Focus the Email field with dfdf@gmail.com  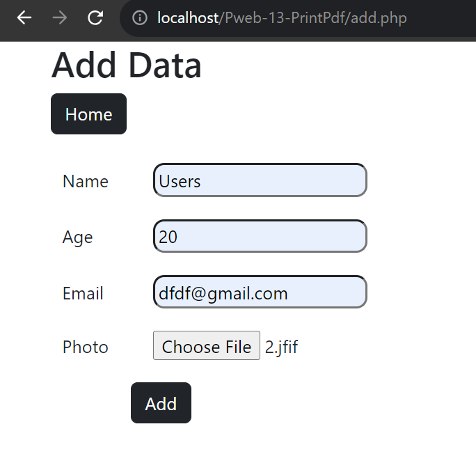[x=260, y=292]
